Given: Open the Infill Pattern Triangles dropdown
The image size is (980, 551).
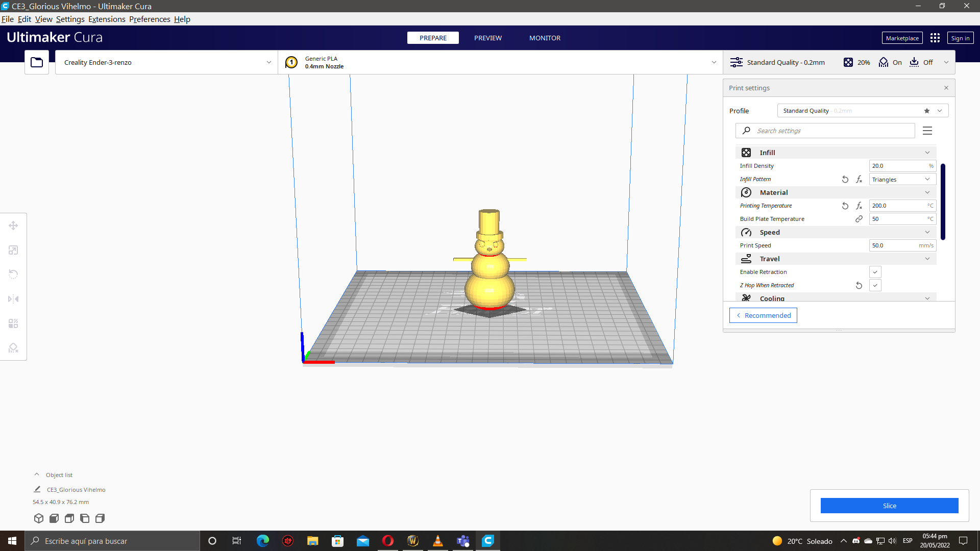Looking at the screenshot, I should pos(902,180).
